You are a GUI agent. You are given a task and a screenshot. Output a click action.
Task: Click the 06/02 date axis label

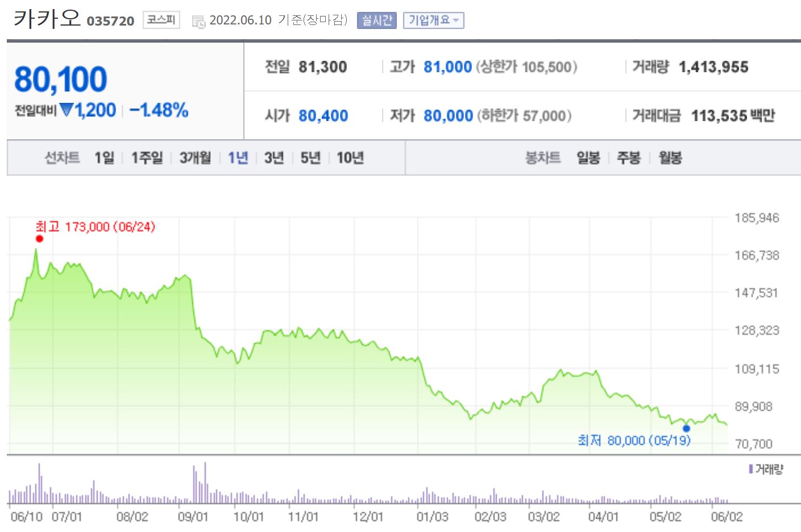pos(727,517)
